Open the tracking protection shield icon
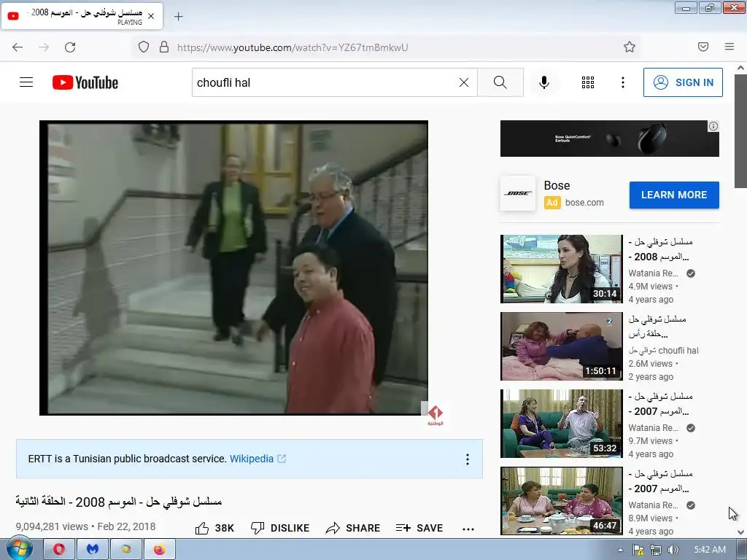The height and width of the screenshot is (560, 747). [144, 47]
